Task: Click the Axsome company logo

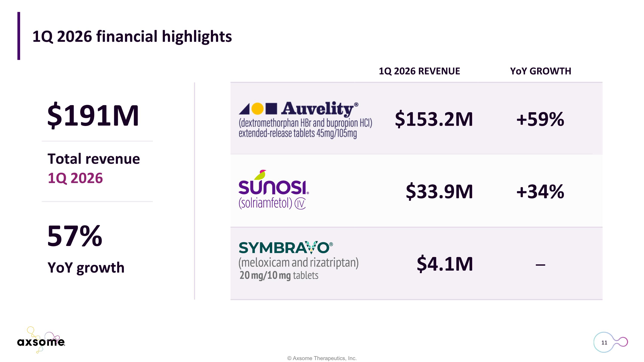Action: pos(41,340)
